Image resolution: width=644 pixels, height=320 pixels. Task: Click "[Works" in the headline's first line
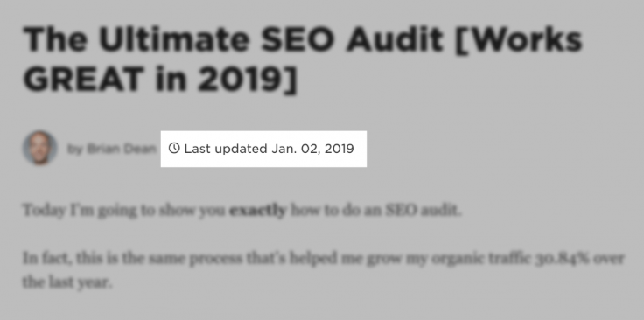tap(519, 40)
